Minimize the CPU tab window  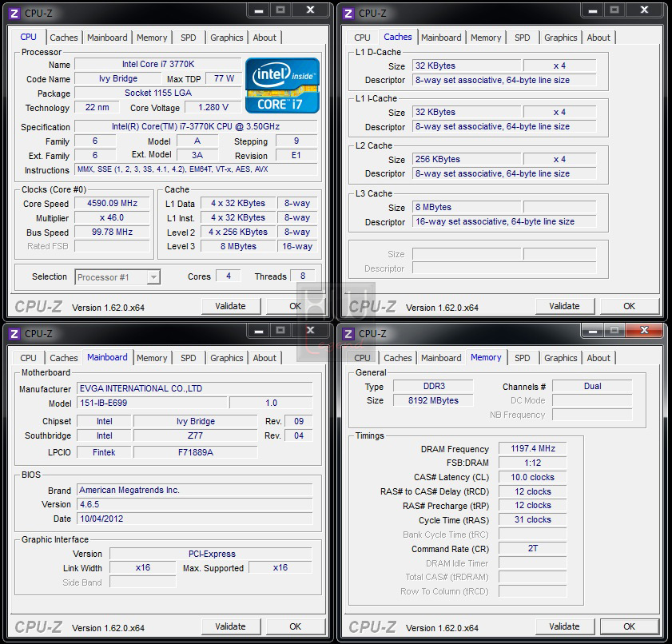click(x=258, y=10)
